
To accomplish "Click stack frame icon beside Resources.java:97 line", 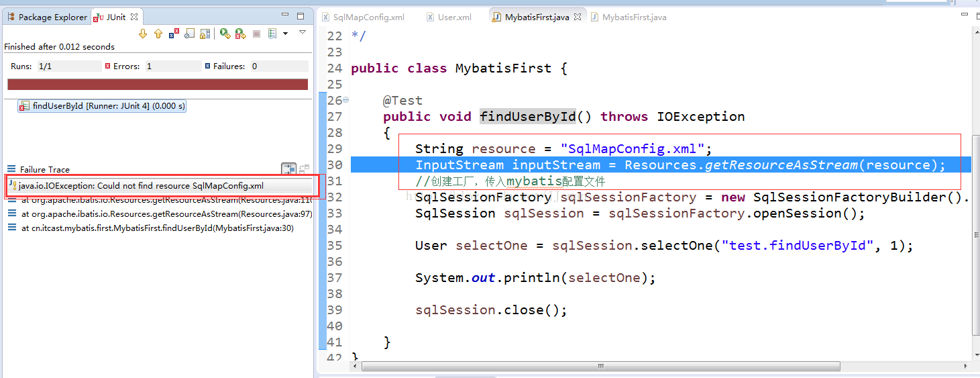I will [x=11, y=214].
